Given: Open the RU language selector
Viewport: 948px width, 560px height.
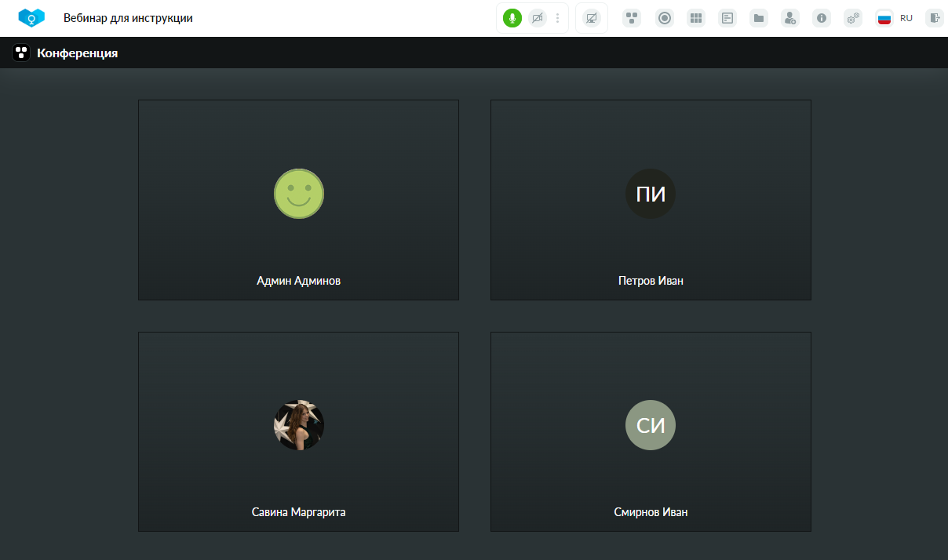Looking at the screenshot, I should (906, 18).
